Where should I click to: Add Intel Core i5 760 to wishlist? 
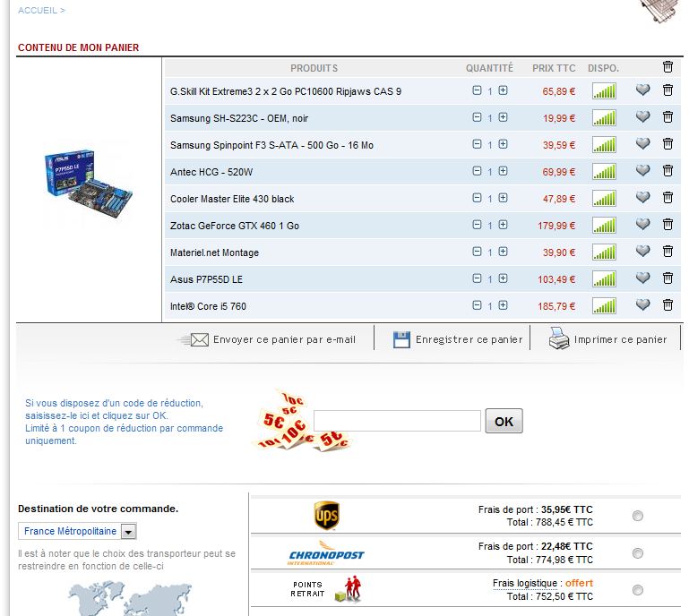(642, 305)
